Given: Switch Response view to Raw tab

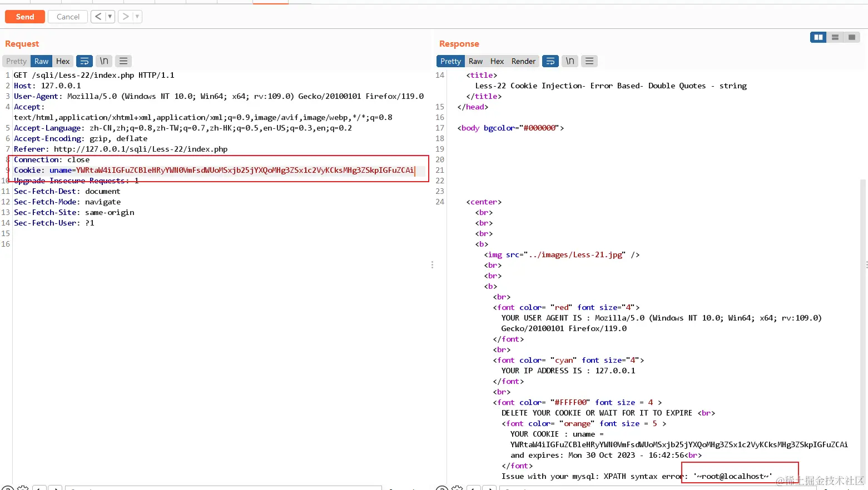Looking at the screenshot, I should click(476, 61).
